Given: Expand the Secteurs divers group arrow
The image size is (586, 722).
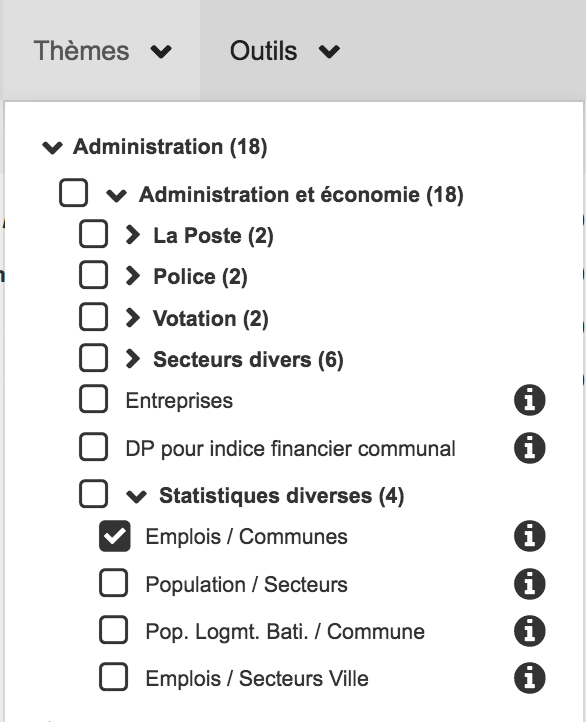Looking at the screenshot, I should click(133, 359).
